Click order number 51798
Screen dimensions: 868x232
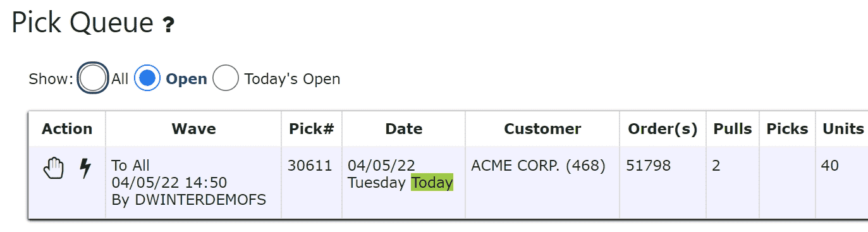[648, 166]
